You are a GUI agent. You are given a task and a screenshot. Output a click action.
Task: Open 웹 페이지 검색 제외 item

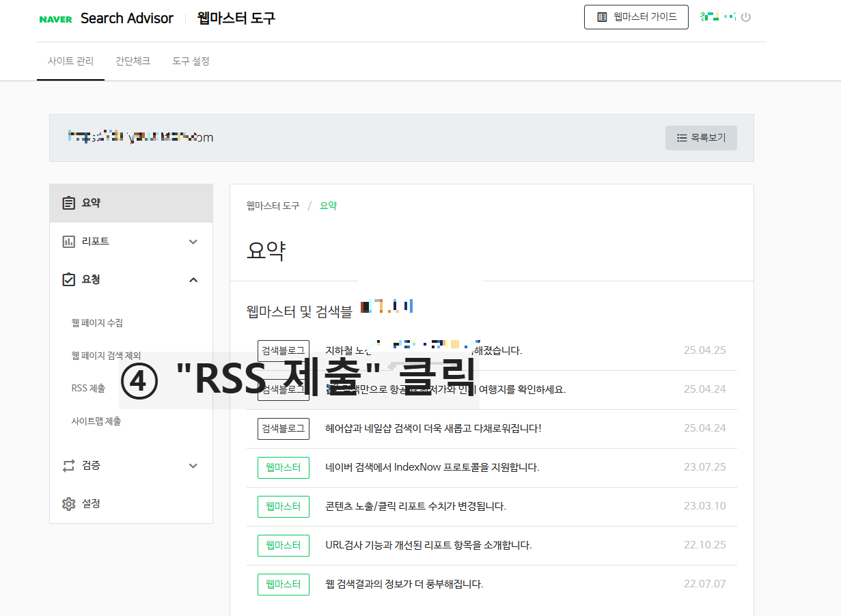tap(106, 356)
